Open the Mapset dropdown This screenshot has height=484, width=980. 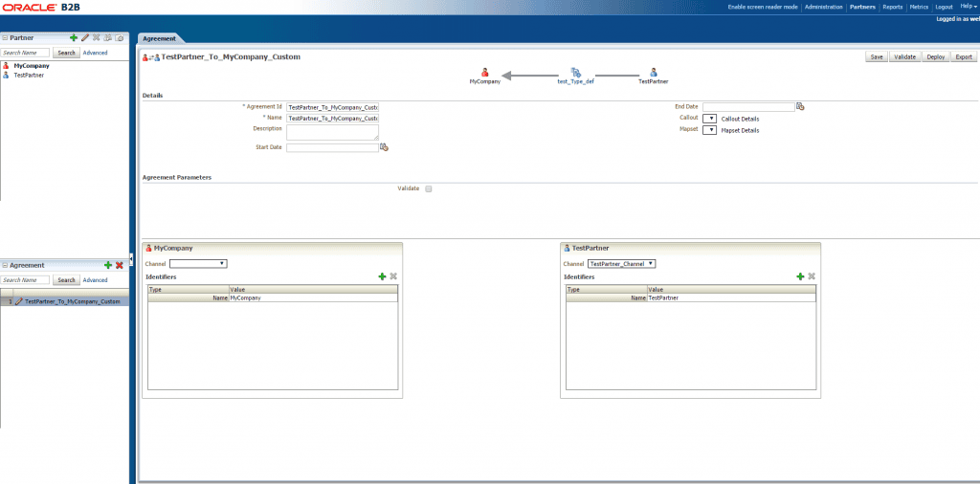coord(709,130)
